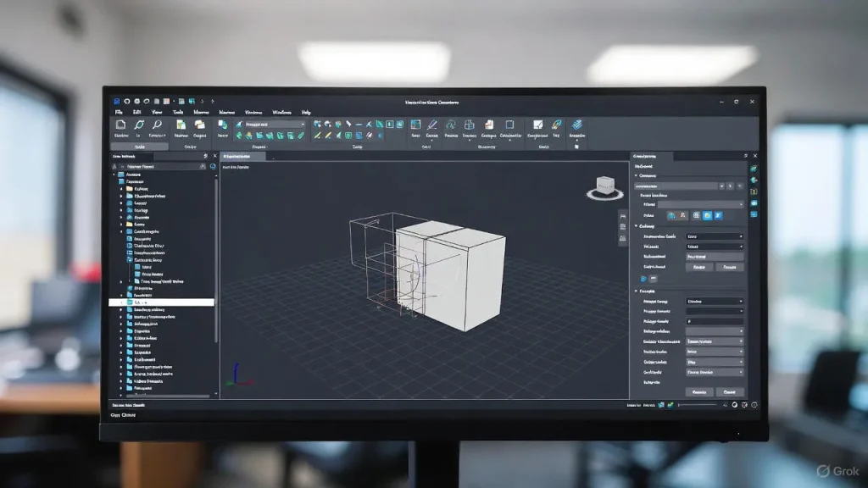Viewport: 868px width, 488px height.
Task: Collapse the properties section containing the icon button row
Action: pos(636,175)
